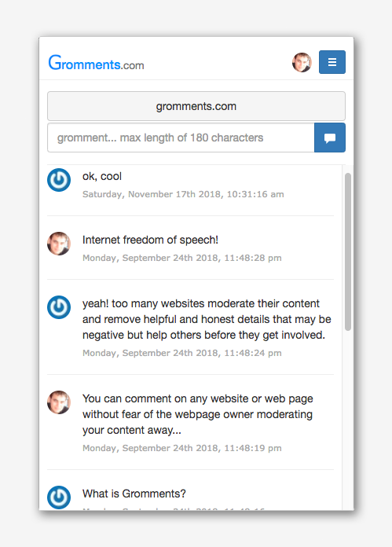
Task: Click timestamp 'Saturday, November 17th 2018, 10:31:16 am'
Action: (x=183, y=194)
